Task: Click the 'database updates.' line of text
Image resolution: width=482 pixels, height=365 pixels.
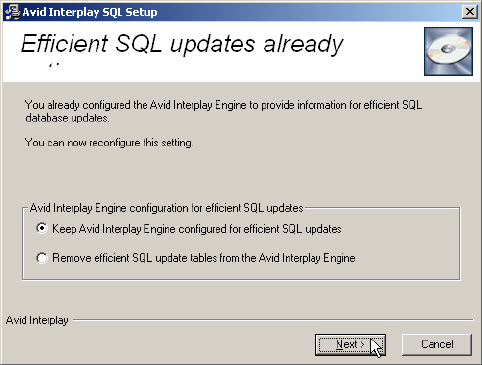Action: pyautogui.click(x=67, y=118)
